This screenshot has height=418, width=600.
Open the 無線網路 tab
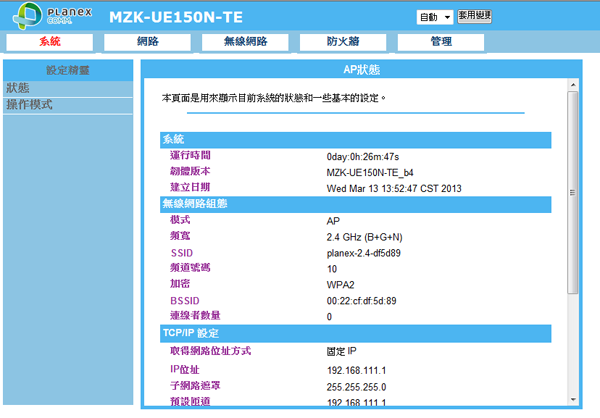[245, 42]
